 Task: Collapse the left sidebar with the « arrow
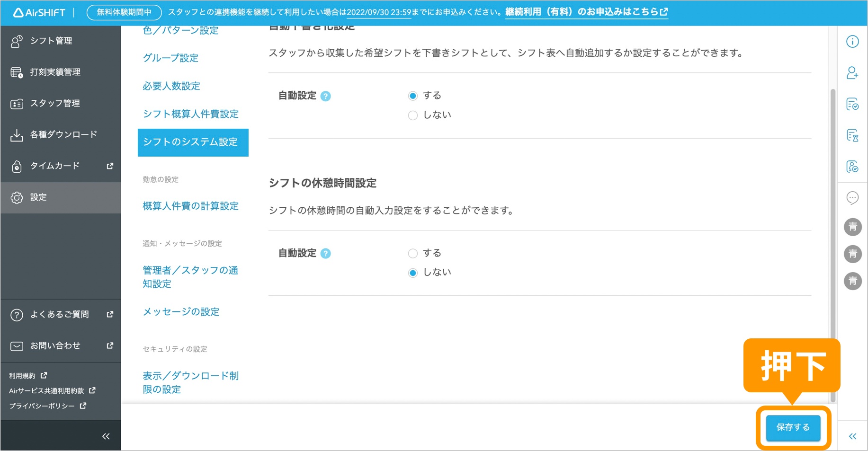coord(106,435)
